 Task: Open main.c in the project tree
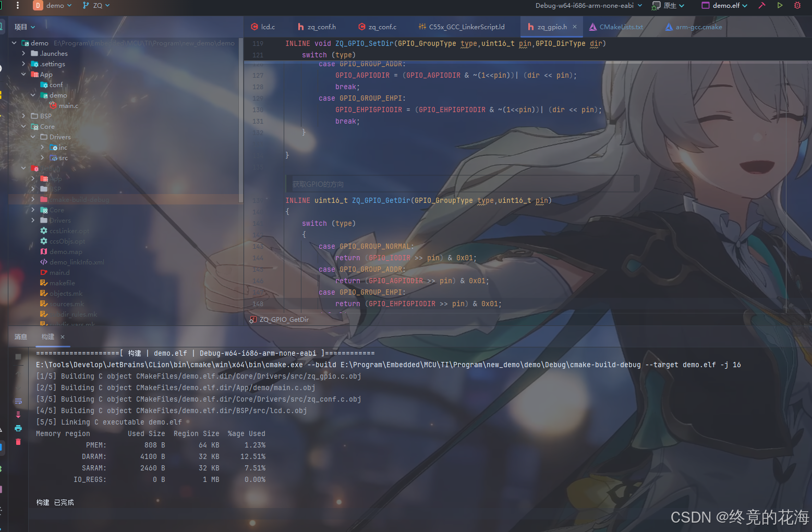[64, 105]
